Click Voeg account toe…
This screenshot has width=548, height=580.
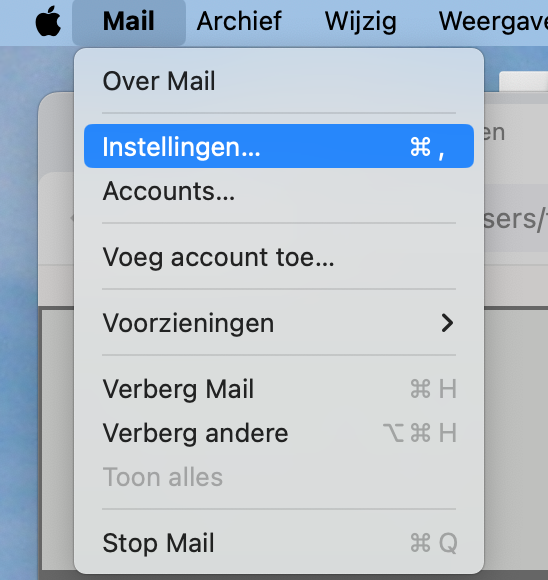tap(279, 257)
